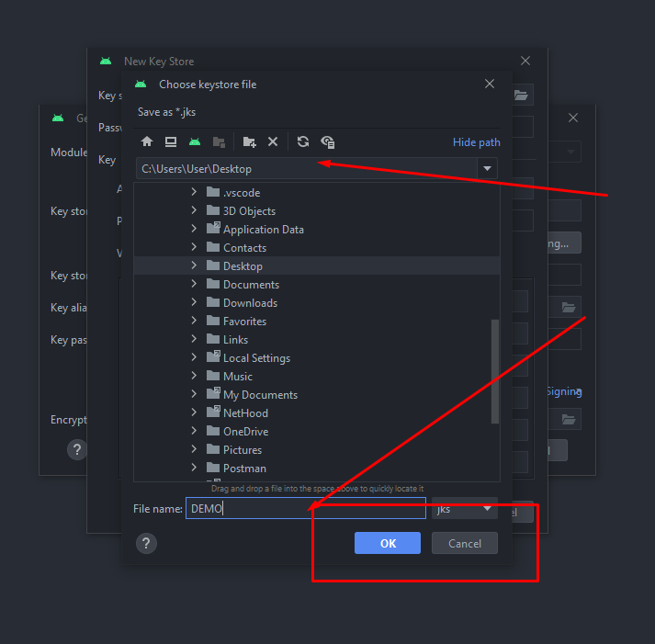Click the file tree vertical scrollbar
Viewport: 655px width, 644px height.
(495, 367)
